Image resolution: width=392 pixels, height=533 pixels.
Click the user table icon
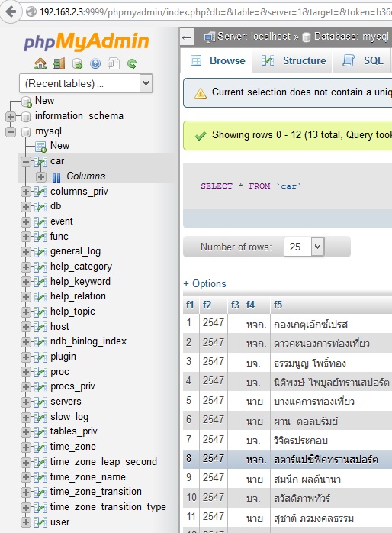(x=40, y=522)
